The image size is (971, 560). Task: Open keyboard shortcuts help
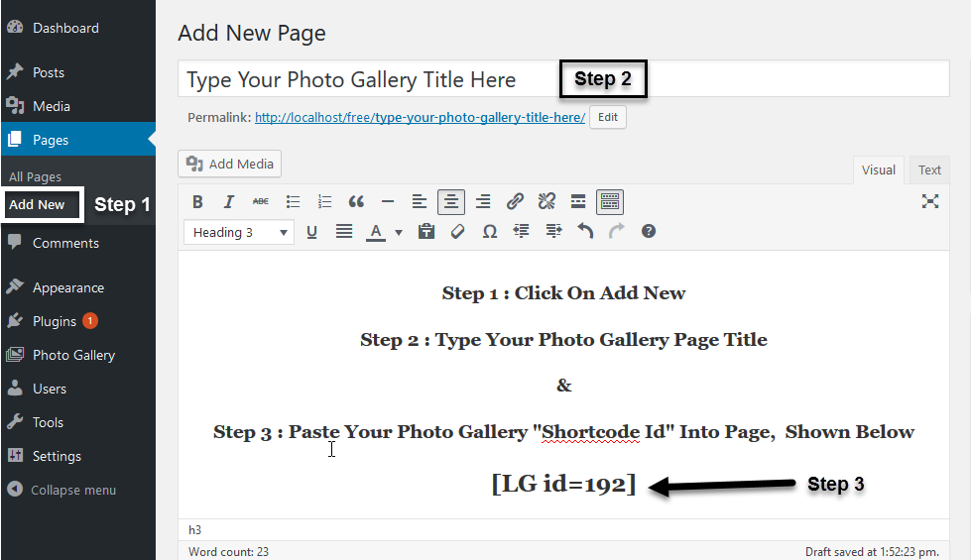point(649,231)
